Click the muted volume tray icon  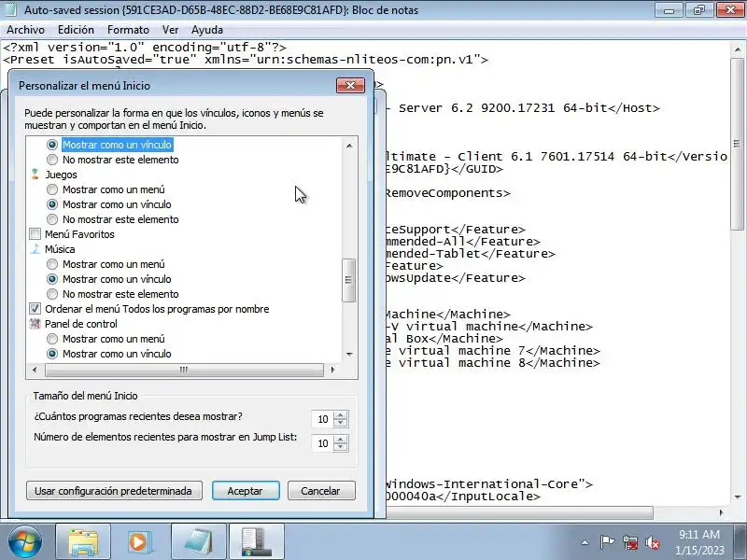[x=653, y=542]
